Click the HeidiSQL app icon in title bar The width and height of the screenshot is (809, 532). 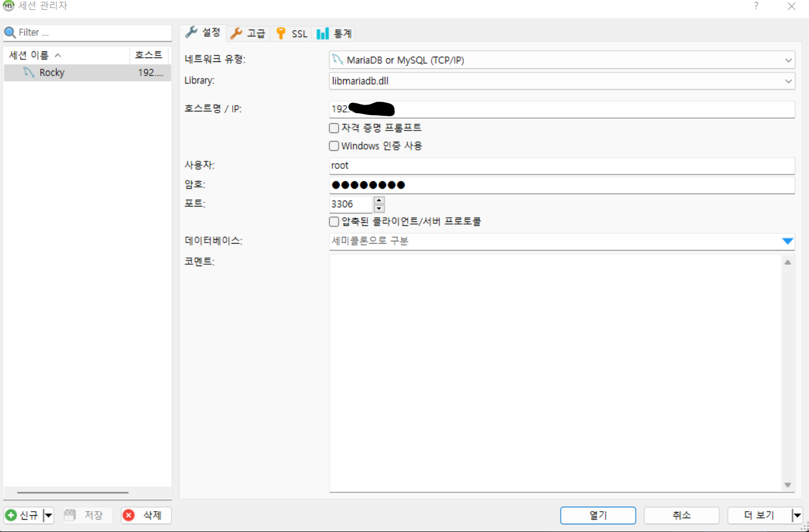tap(8, 6)
